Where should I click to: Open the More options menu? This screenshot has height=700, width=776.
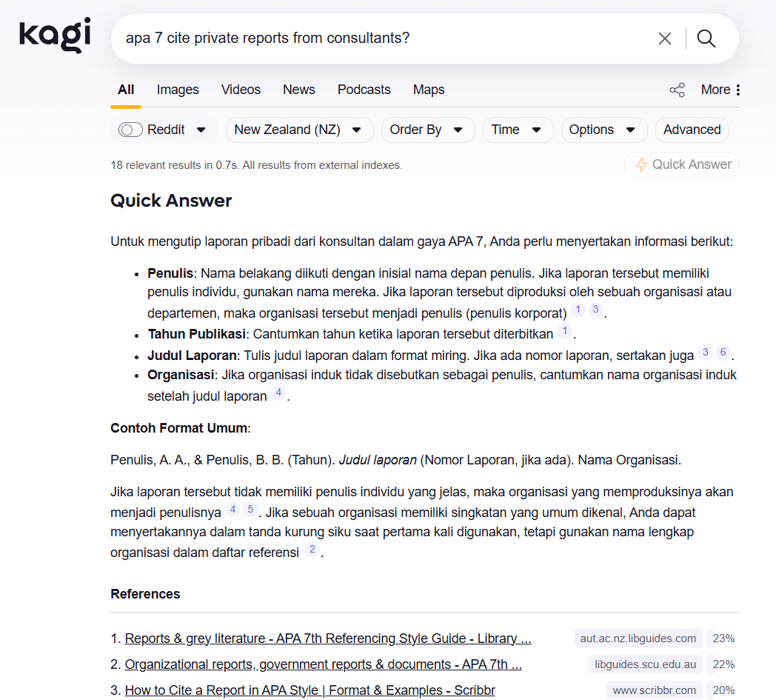pos(720,90)
